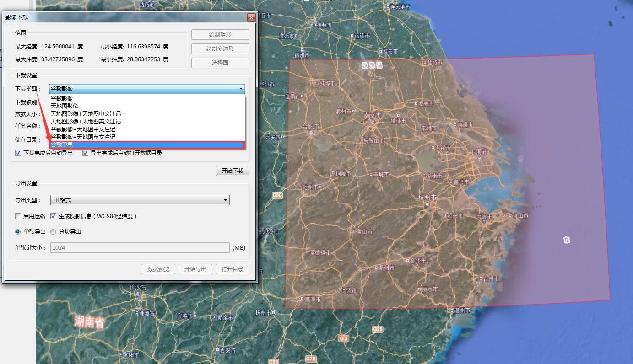Click the 舟山市 label on the map
Screen dimensions: 633x364
pyautogui.click(x=520, y=215)
